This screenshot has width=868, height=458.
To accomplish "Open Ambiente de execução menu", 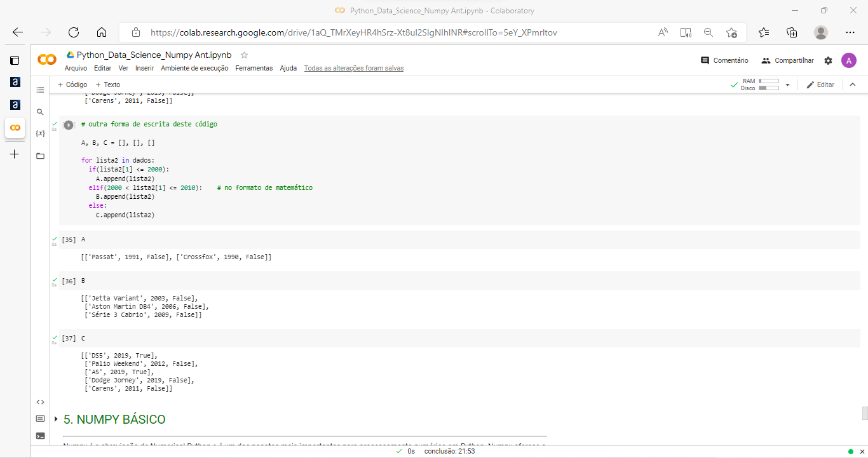I will pos(194,68).
